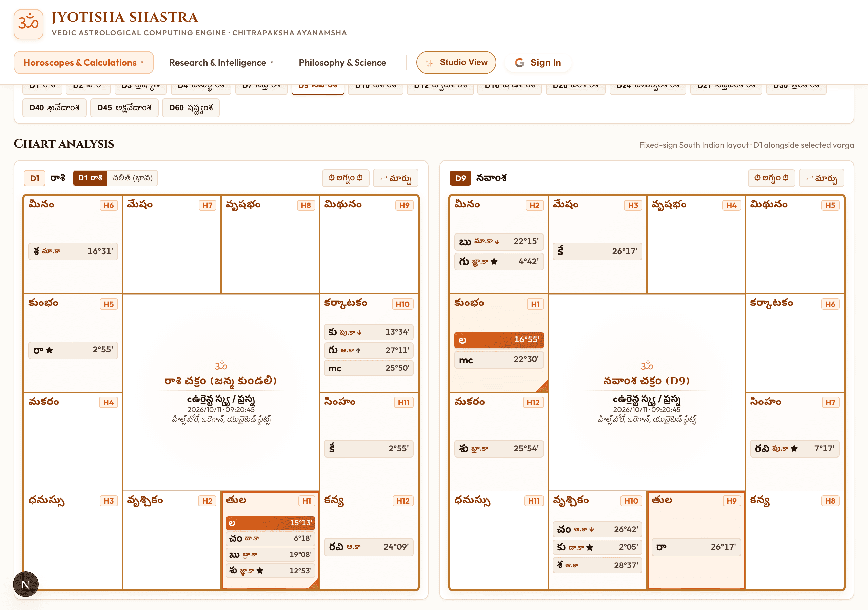Click the H6 badge in D1 Meena cell
The image size is (868, 610).
[x=108, y=205]
